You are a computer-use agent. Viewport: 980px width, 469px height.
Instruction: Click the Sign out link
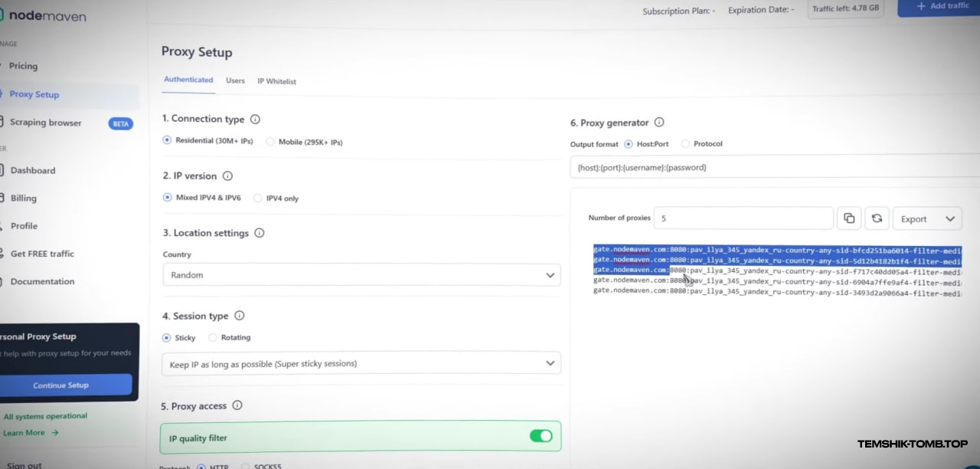pyautogui.click(x=23, y=464)
